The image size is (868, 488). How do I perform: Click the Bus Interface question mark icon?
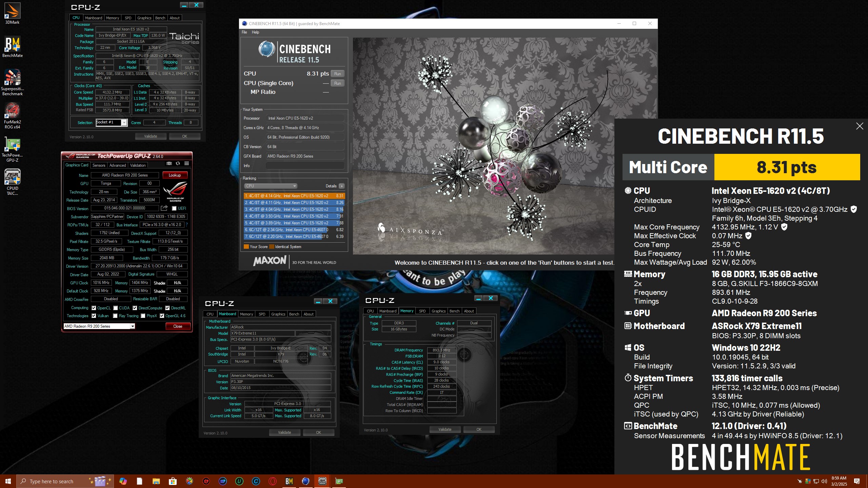186,225
